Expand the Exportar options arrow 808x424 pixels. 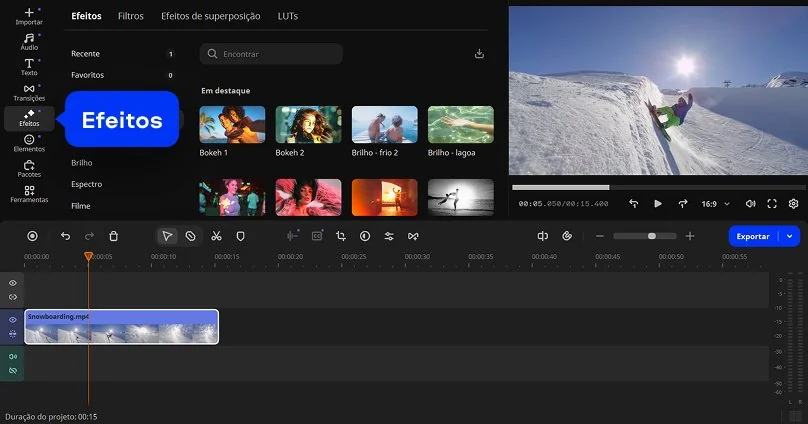[x=790, y=236]
